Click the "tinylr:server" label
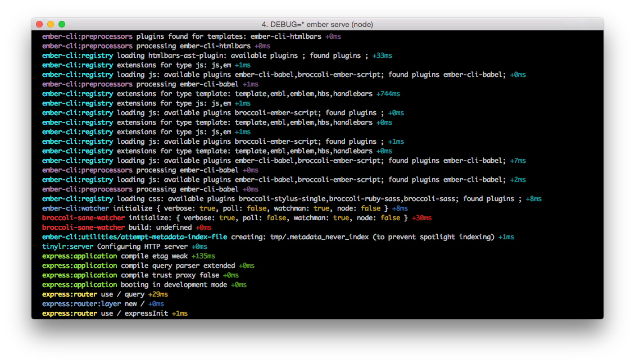The width and height of the screenshot is (635, 364). tap(67, 247)
